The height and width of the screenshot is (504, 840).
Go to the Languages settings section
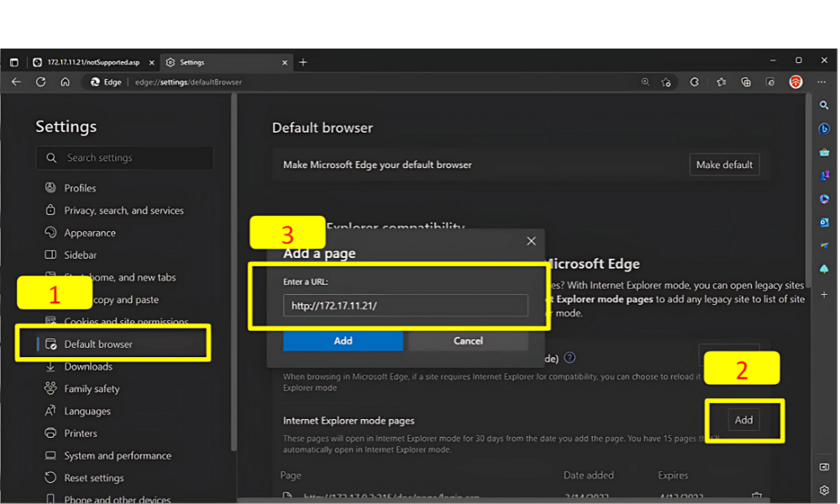point(87,412)
